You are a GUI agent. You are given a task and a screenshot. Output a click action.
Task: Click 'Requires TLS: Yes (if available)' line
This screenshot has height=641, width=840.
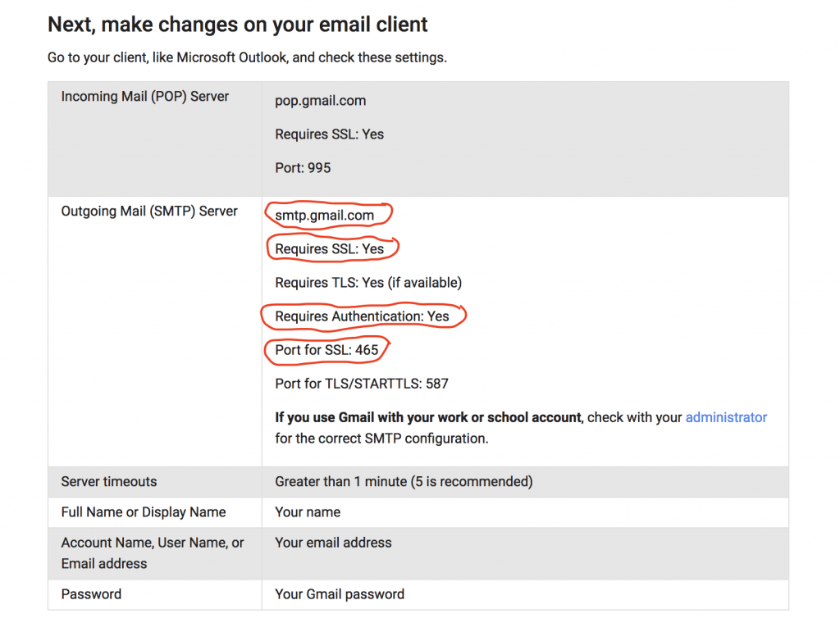(x=368, y=283)
